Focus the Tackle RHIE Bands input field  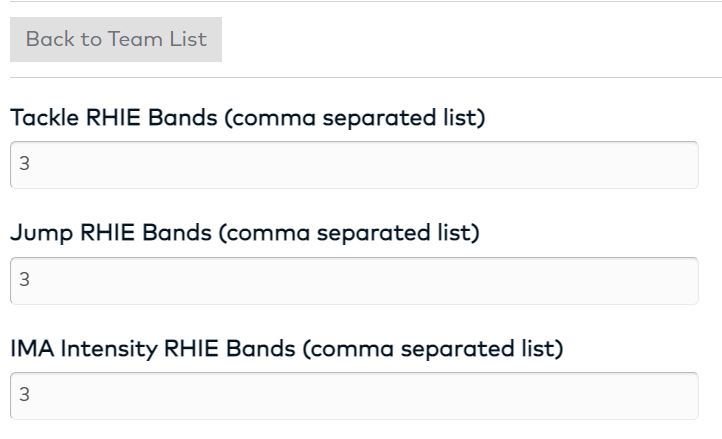coord(354,165)
